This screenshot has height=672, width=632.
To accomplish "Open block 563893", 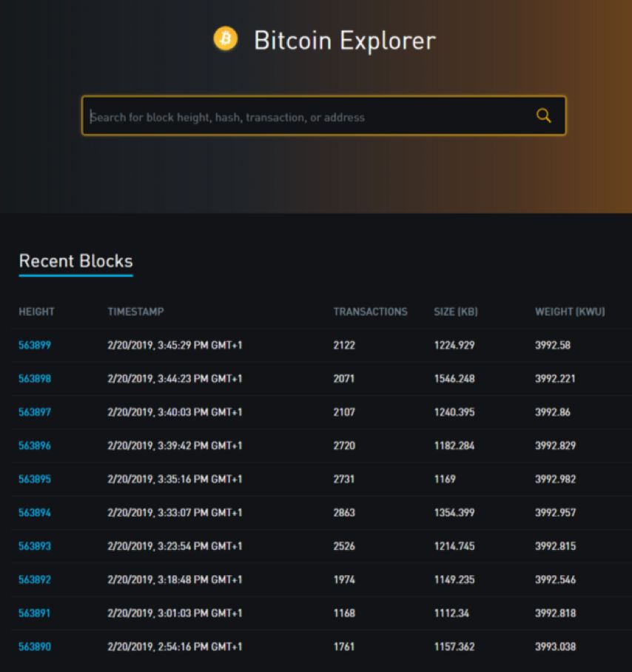I will pyautogui.click(x=35, y=546).
